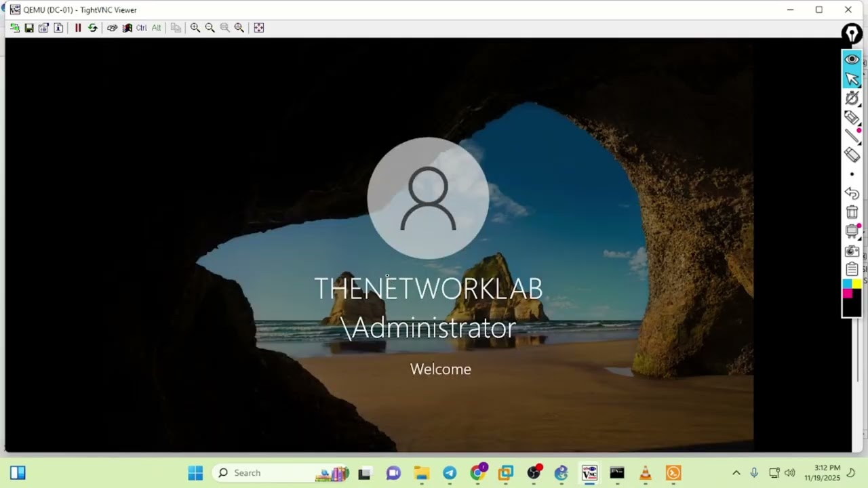The height and width of the screenshot is (488, 868).
Task: Undo the last annotation stroke
Action: click(x=852, y=194)
